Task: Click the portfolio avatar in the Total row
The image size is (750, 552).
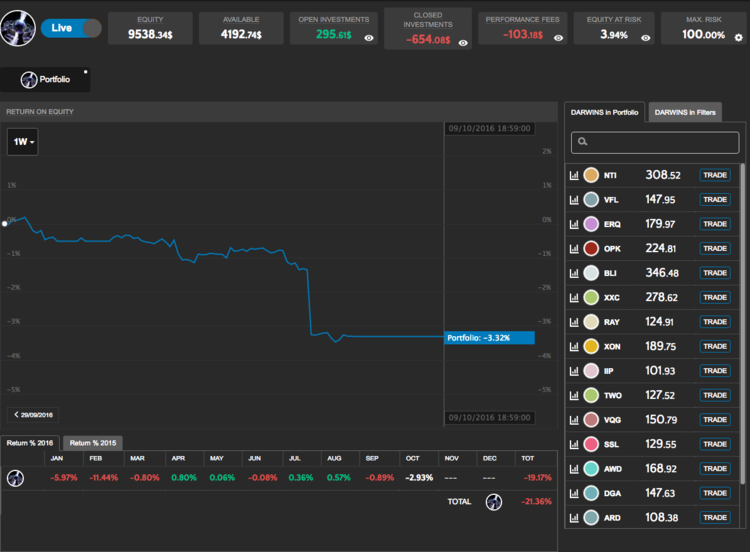Action: 492,502
